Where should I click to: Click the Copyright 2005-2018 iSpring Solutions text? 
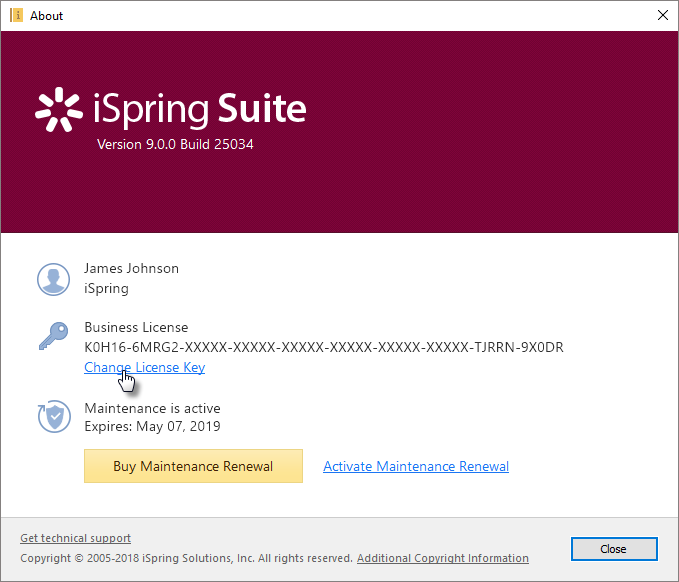(186, 558)
